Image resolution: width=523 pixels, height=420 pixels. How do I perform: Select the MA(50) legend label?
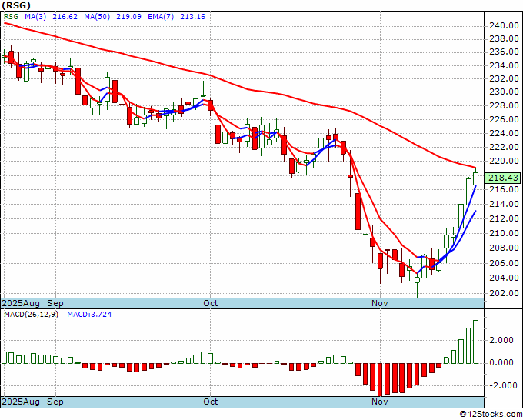pyautogui.click(x=97, y=17)
